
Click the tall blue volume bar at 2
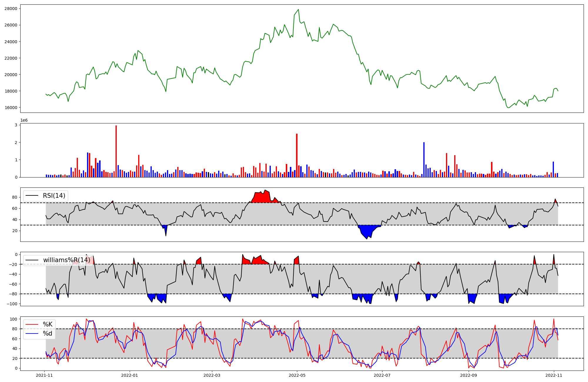424,160
